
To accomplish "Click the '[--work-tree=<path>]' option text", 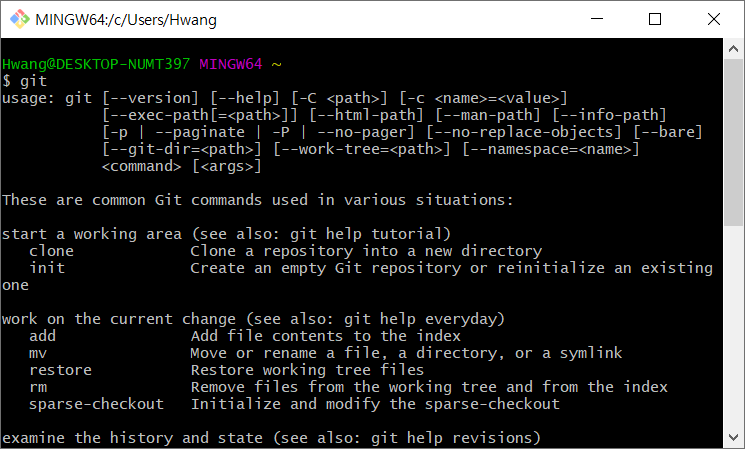I will [362, 149].
